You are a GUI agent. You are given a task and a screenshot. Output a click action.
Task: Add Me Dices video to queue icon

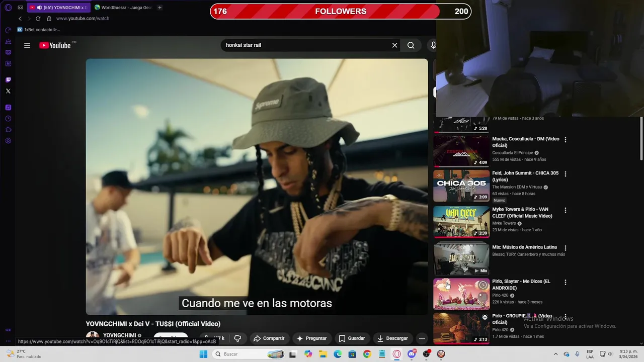pyautogui.click(x=483, y=297)
